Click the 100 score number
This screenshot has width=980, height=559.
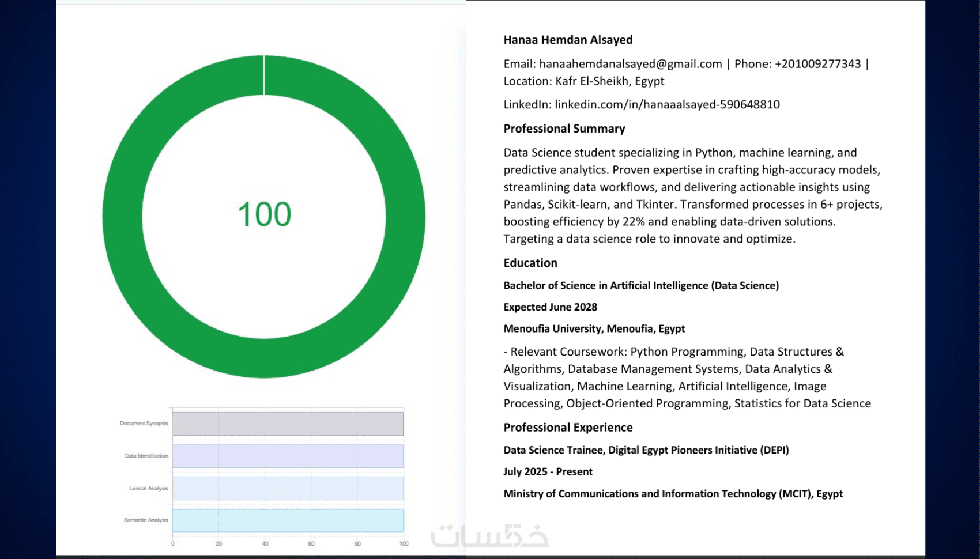point(265,214)
